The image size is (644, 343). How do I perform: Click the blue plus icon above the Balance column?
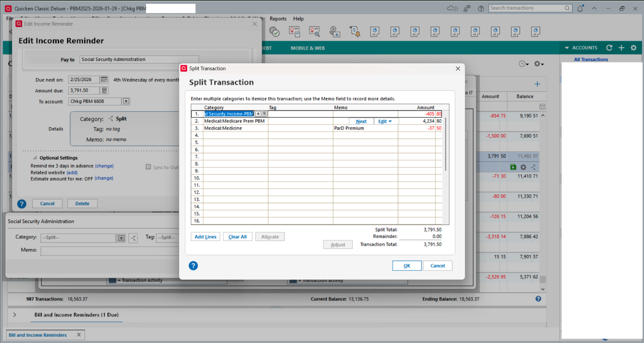tap(537, 84)
